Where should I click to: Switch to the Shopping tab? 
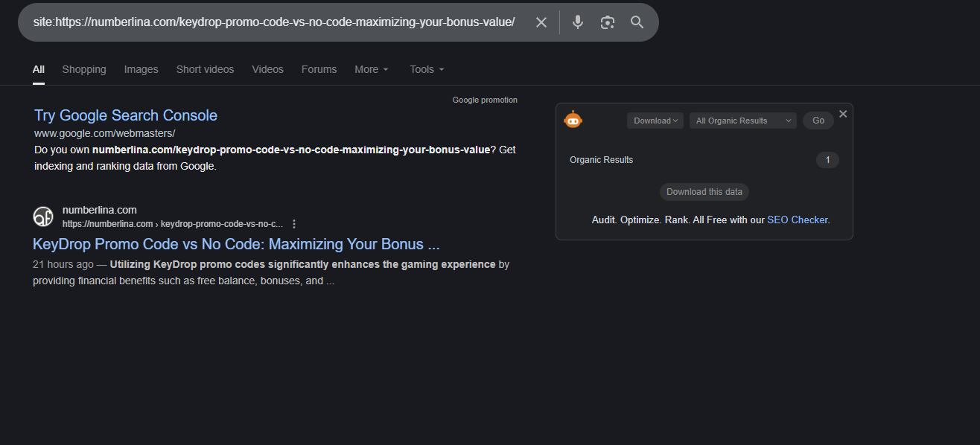pos(84,69)
